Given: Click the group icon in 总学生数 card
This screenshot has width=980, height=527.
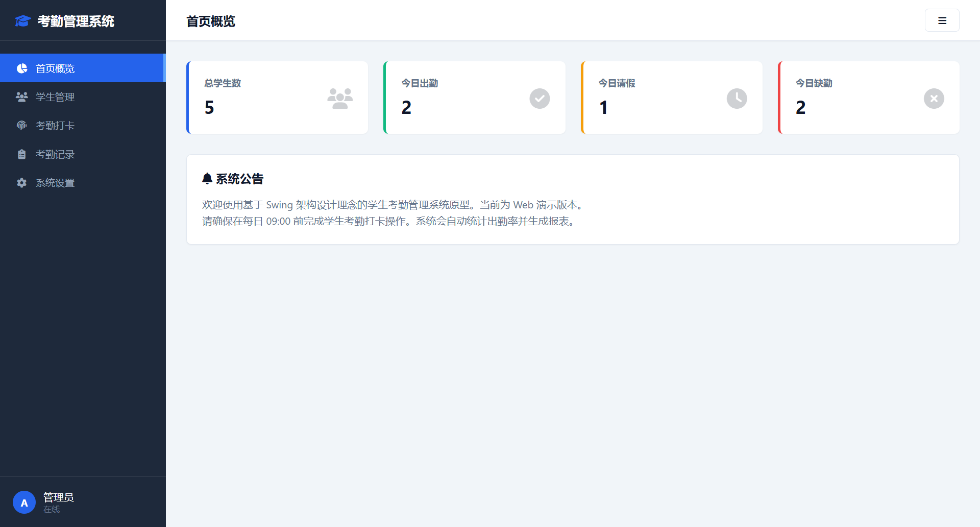Looking at the screenshot, I should pos(340,98).
